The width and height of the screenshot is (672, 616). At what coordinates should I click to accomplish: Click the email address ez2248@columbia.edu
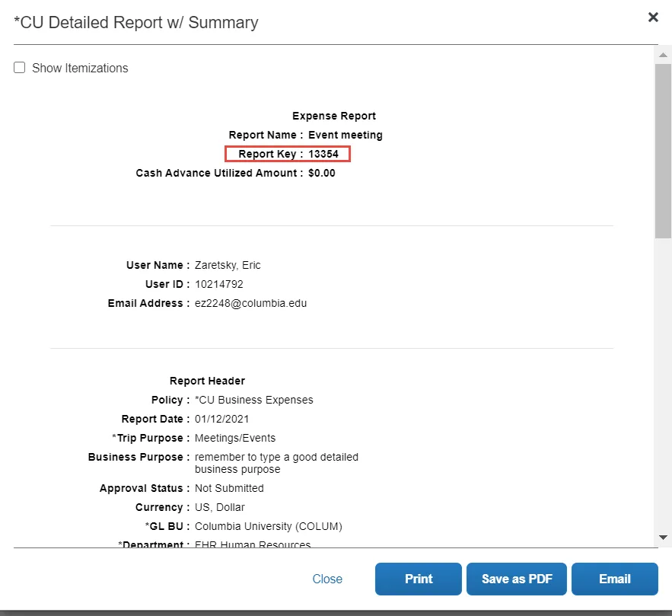tap(250, 304)
